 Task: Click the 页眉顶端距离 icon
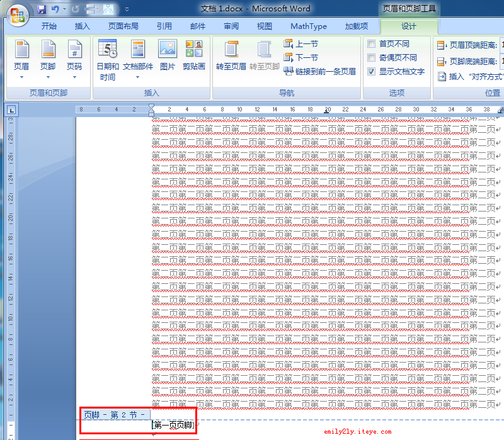point(442,45)
